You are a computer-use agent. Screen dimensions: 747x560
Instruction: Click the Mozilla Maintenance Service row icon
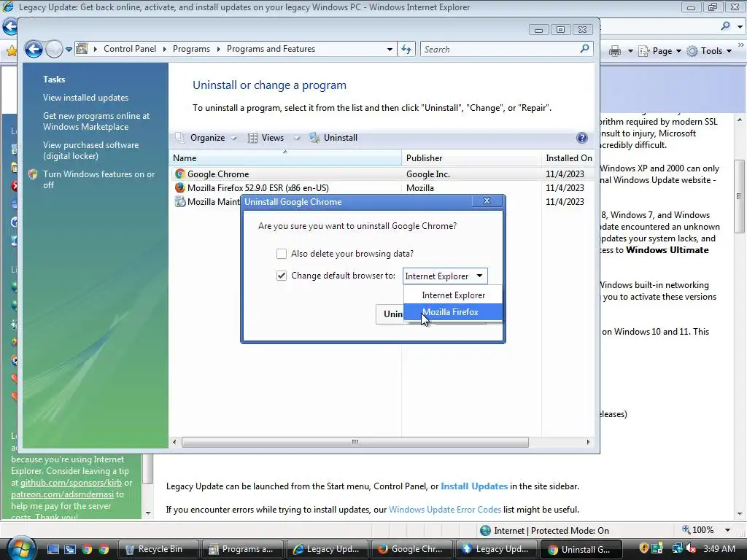click(179, 201)
